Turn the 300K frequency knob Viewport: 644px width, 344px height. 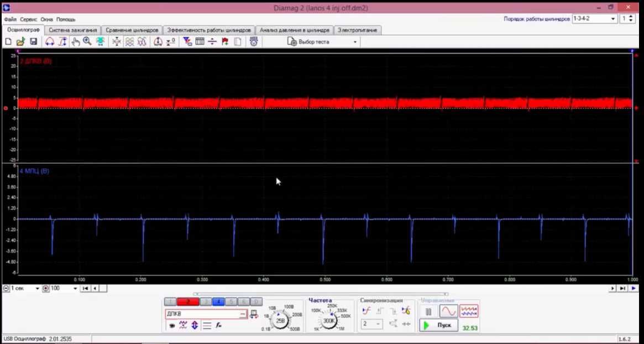328,321
